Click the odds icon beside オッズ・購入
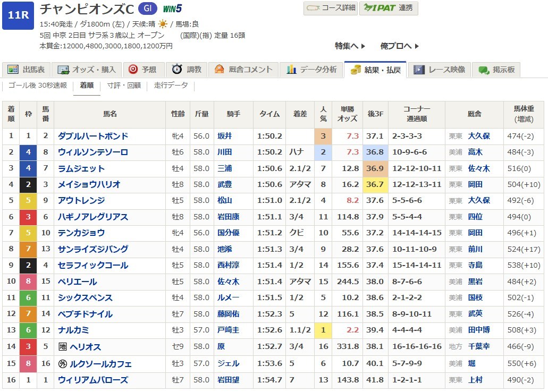Screen dimensions: 548x392 64,70
